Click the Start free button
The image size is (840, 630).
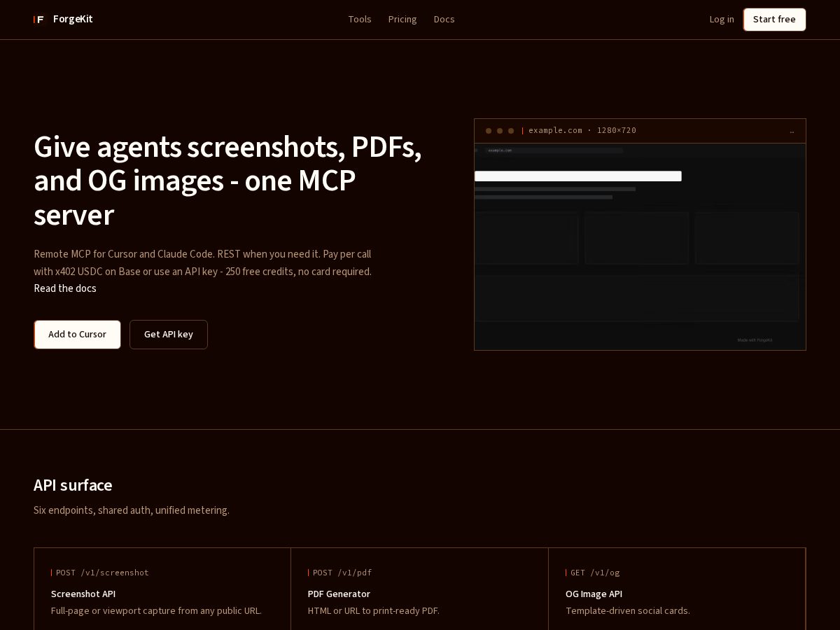(x=774, y=20)
